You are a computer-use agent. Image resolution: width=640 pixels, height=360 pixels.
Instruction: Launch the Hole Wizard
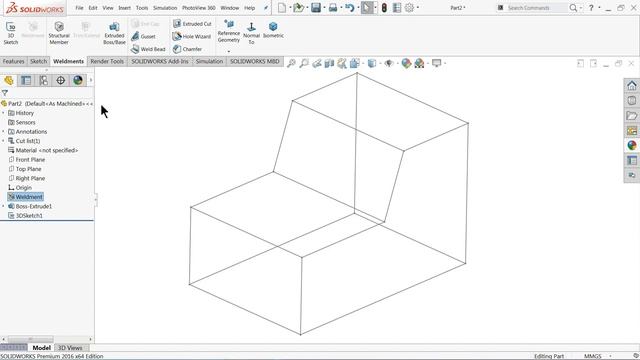click(x=191, y=36)
